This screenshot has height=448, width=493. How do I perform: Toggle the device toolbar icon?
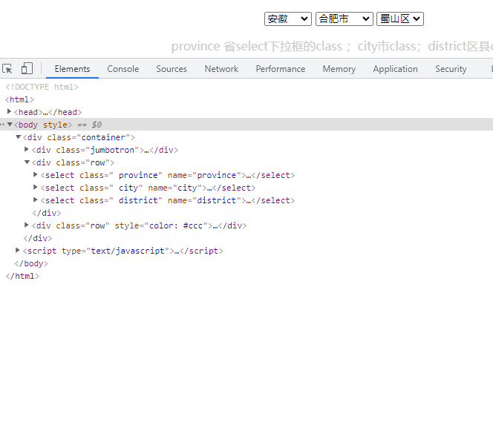pyautogui.click(x=27, y=69)
